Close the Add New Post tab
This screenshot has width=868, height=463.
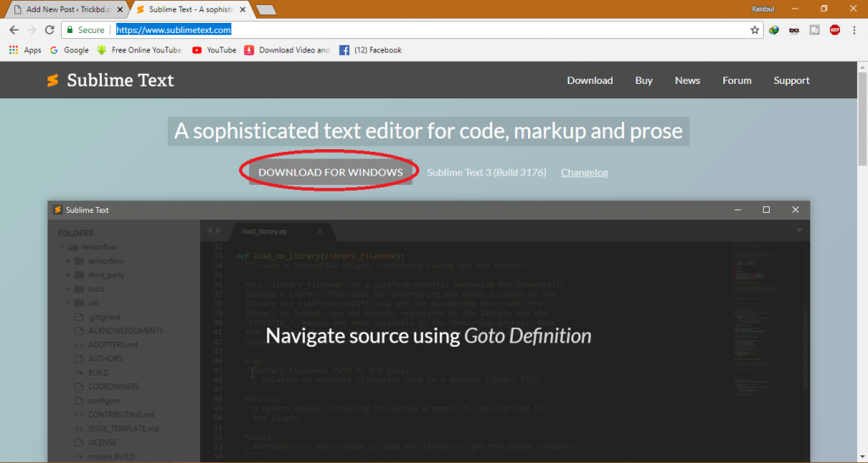click(x=120, y=9)
